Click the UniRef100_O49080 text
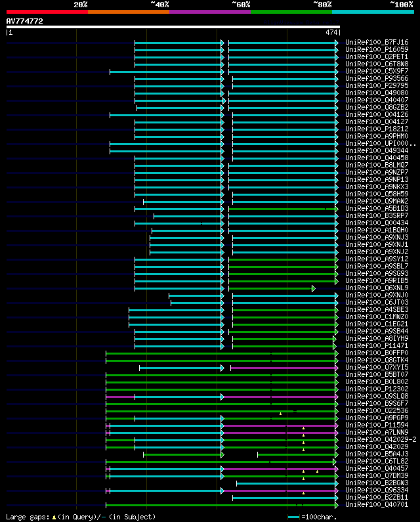This screenshot has width=420, height=522. click(377, 93)
